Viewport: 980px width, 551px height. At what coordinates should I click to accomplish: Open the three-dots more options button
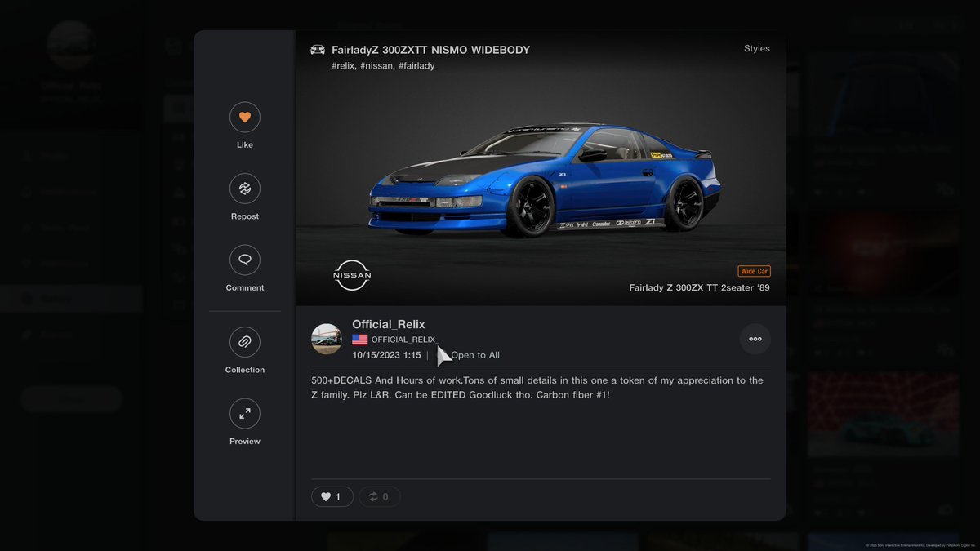[x=755, y=339]
